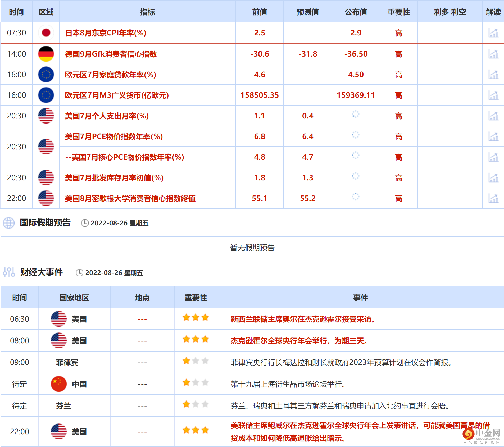504x447 pixels.
Task: Click the Japan flag icon in the first row
Action: click(x=46, y=33)
